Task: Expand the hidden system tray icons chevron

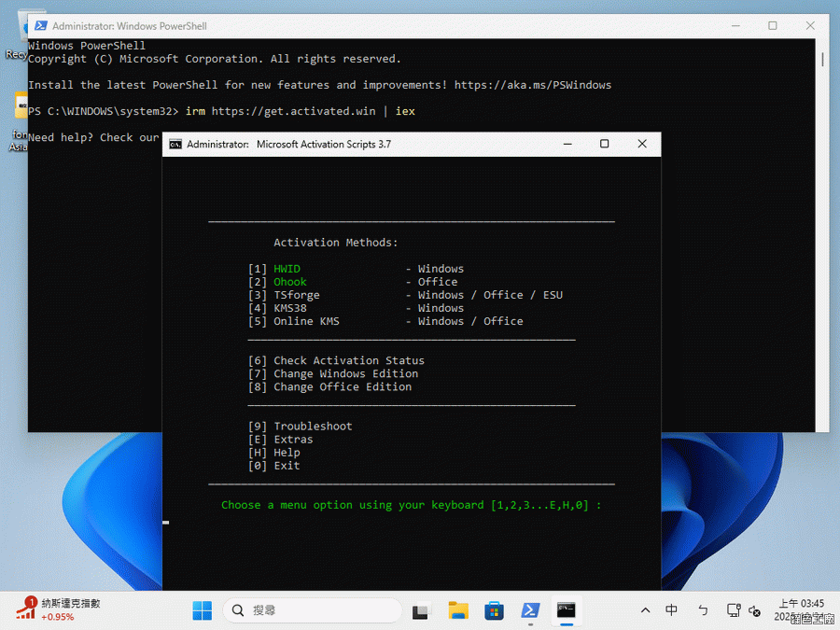Action: point(645,610)
